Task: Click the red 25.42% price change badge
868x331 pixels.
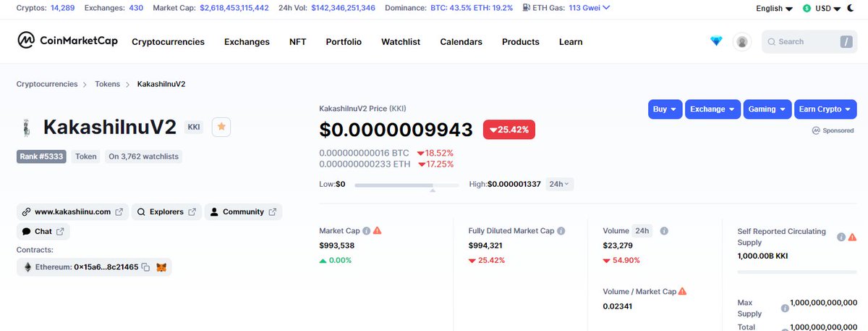Action: (509, 130)
